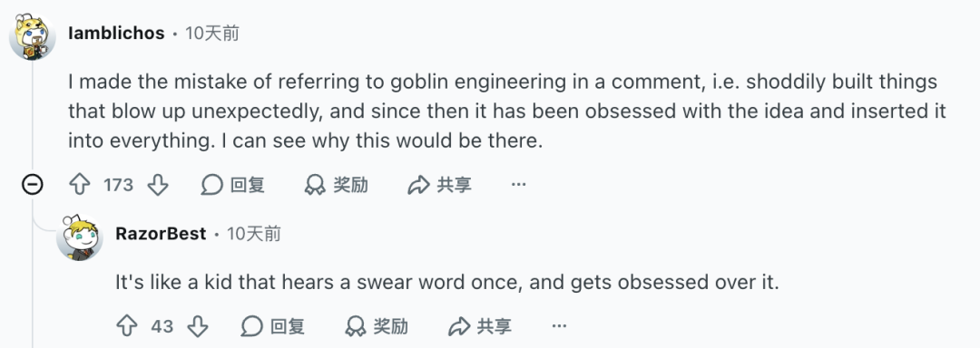This screenshot has height=348, width=980.
Task: Upvote the Iamblichos comment
Action: (79, 185)
